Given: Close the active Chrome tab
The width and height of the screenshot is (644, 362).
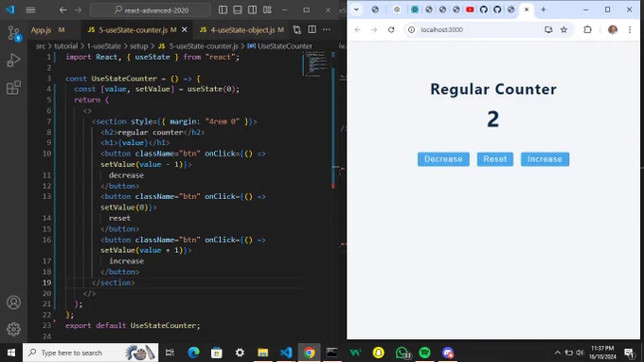Looking at the screenshot, I should click(527, 9).
